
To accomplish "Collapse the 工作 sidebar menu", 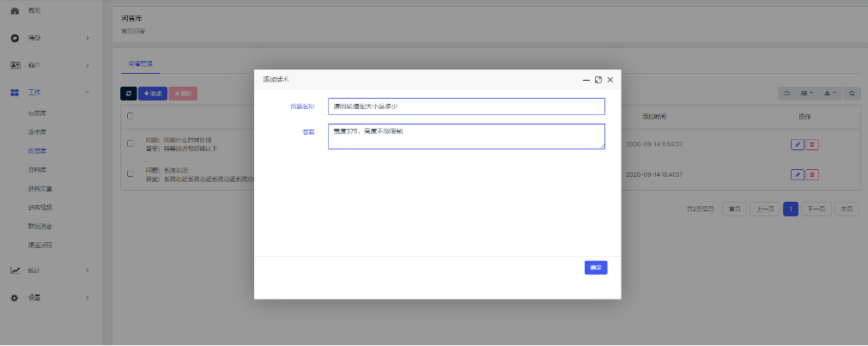I will pos(52,92).
